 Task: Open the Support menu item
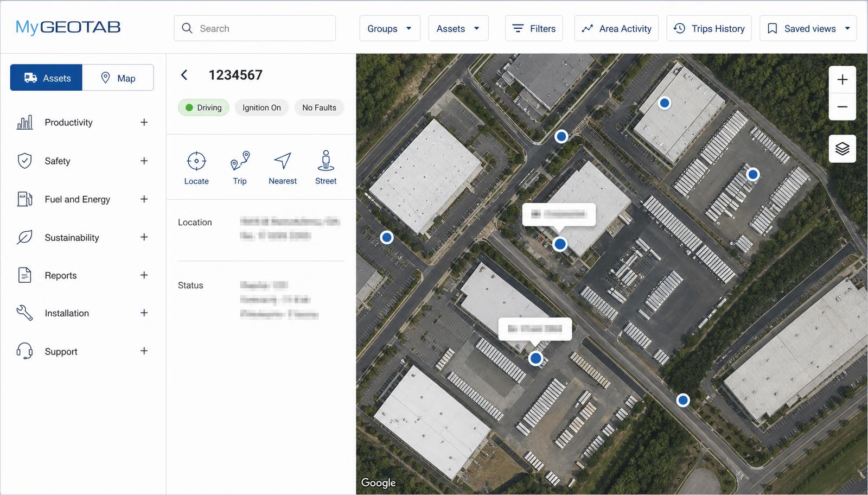point(82,351)
